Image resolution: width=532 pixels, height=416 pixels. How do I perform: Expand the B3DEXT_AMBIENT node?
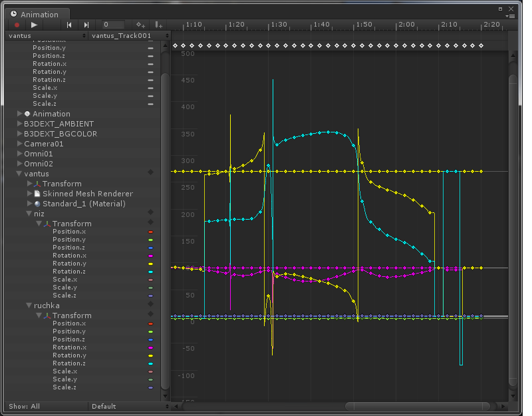tap(19, 124)
